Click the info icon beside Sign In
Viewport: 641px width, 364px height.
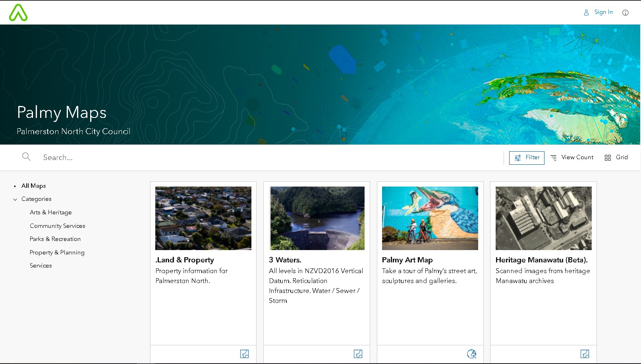click(626, 13)
